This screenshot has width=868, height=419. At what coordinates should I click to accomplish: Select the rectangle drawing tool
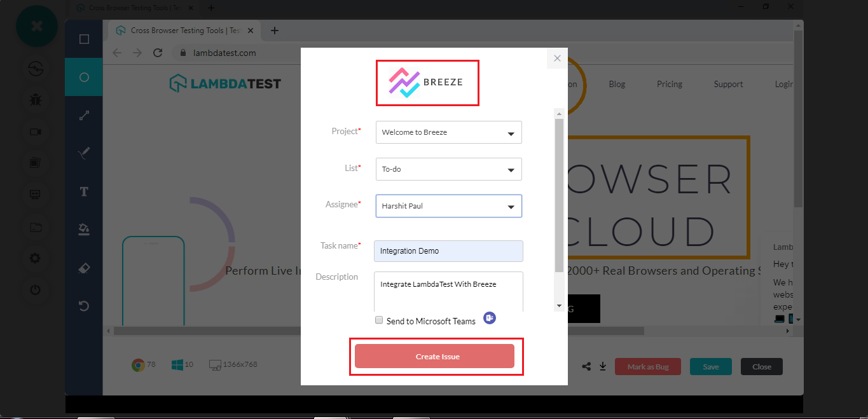(x=84, y=39)
